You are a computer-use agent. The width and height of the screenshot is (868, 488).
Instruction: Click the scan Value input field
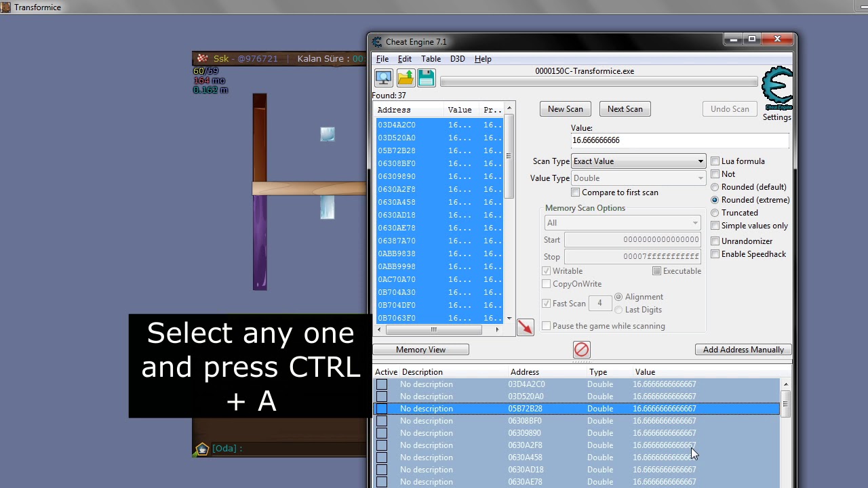[680, 140]
